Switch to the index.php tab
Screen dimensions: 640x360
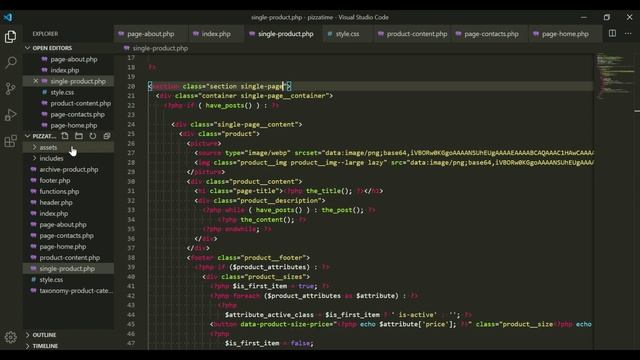216,34
